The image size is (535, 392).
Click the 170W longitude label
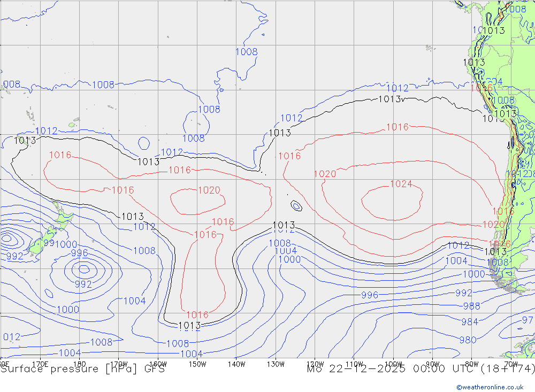(x=119, y=364)
